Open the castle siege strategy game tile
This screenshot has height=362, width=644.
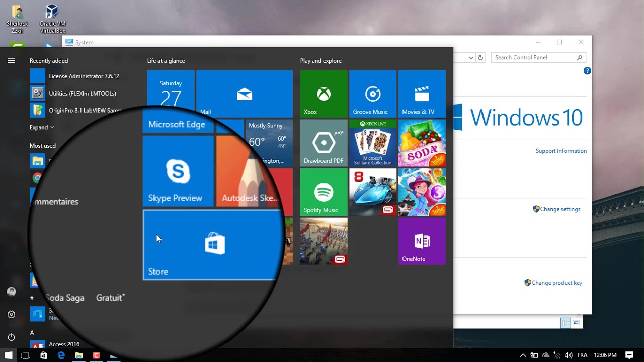pyautogui.click(x=324, y=241)
